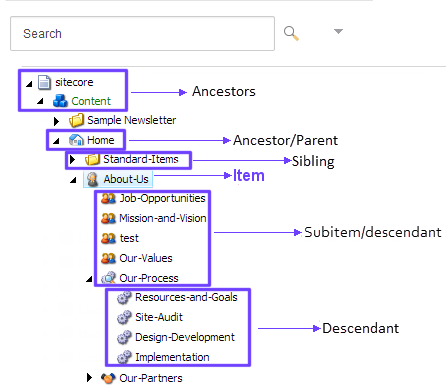Select the Resources-and-Goals item
This screenshot has height=388, width=446.
click(x=186, y=297)
